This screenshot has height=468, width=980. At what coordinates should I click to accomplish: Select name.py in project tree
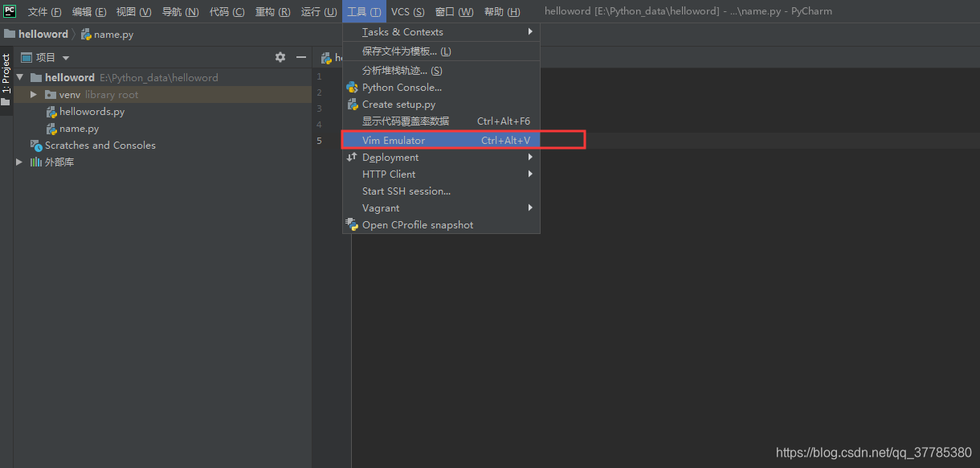tap(79, 129)
